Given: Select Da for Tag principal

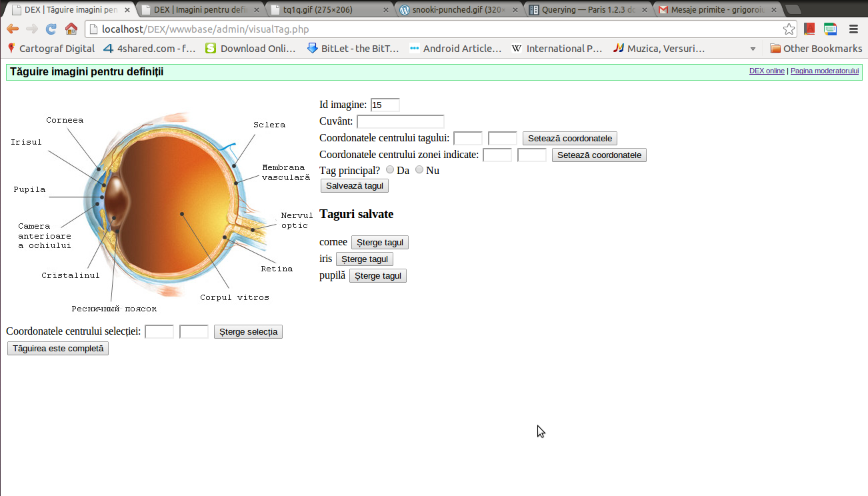Looking at the screenshot, I should pos(390,170).
